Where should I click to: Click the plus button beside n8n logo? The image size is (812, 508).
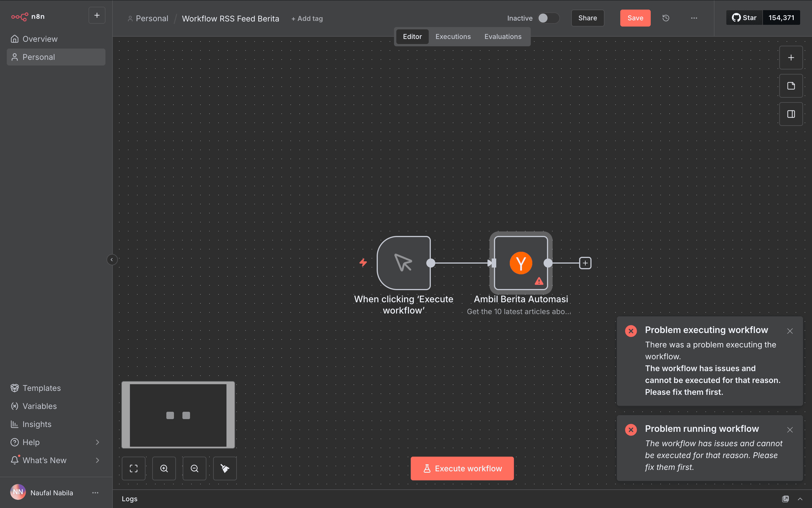[97, 16]
